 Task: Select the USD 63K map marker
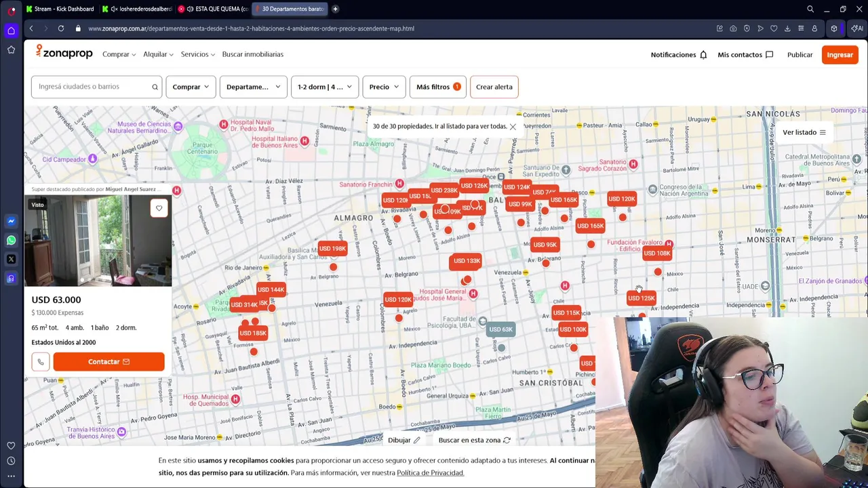pos(500,329)
